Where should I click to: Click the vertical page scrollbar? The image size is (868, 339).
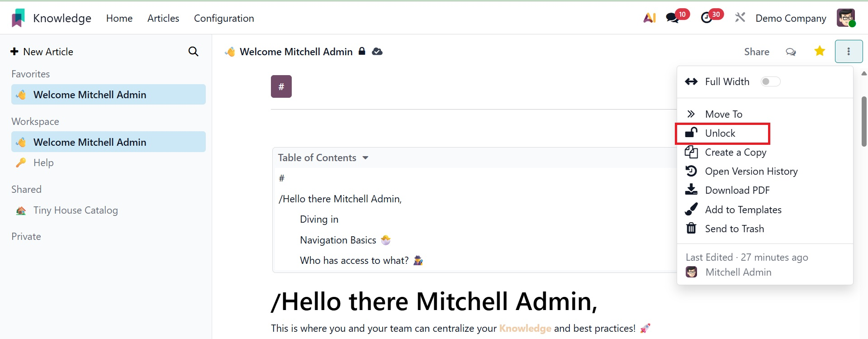(864, 121)
